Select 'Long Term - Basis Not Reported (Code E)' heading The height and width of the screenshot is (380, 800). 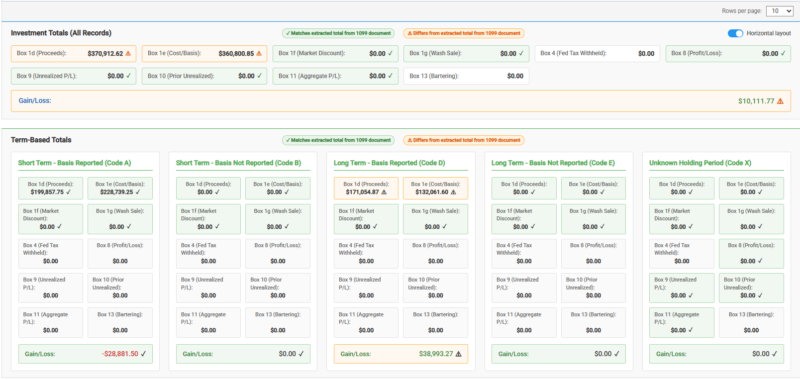point(553,163)
